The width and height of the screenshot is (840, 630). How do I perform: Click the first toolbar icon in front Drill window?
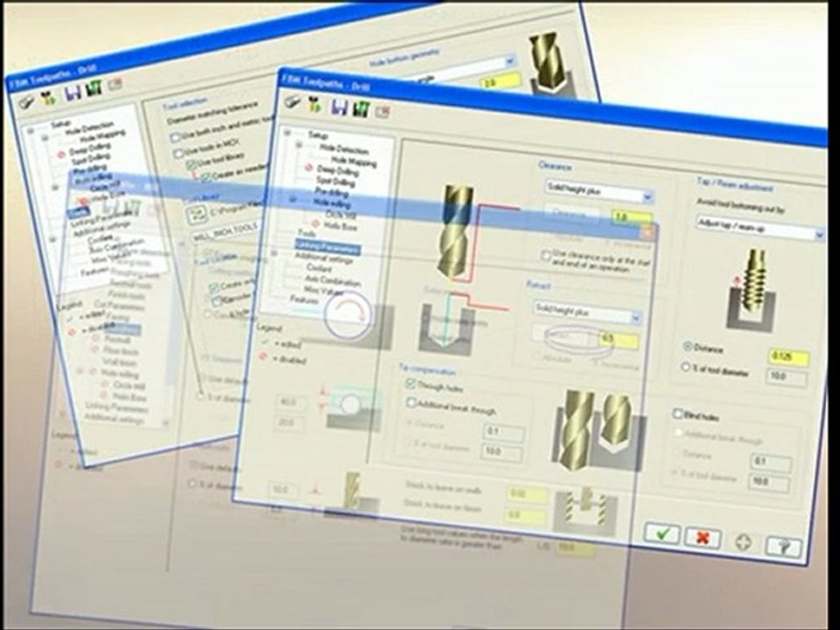(x=292, y=101)
